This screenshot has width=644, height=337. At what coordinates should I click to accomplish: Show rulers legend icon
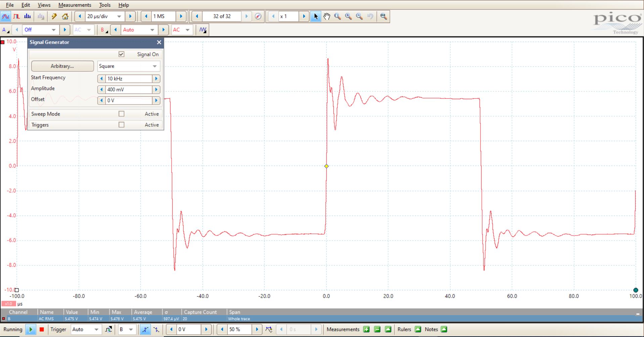418,329
